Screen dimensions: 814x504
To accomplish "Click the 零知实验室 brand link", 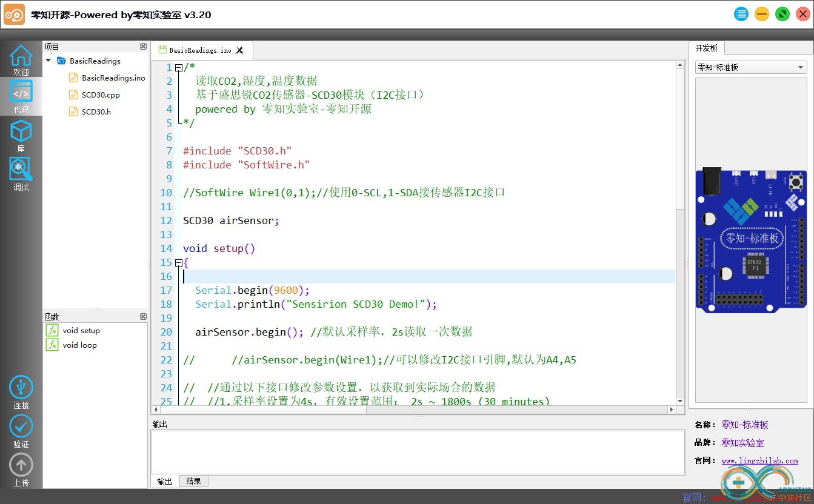I will tap(742, 443).
